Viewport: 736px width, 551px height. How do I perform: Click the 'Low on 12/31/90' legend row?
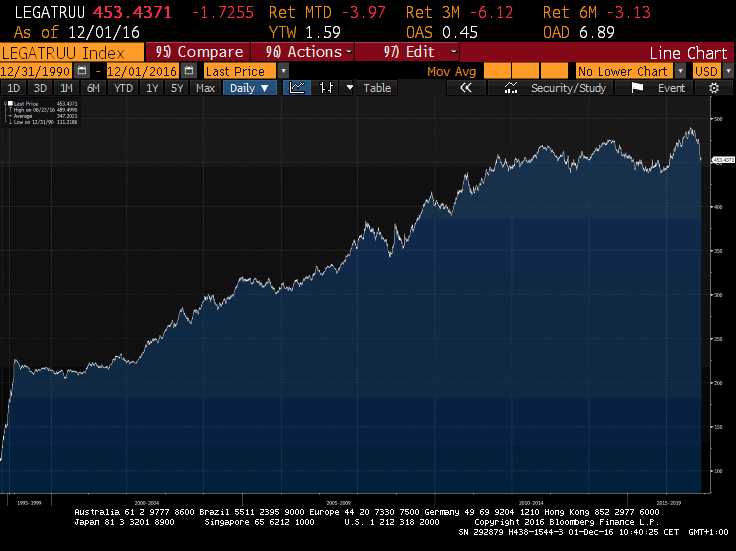point(43,122)
